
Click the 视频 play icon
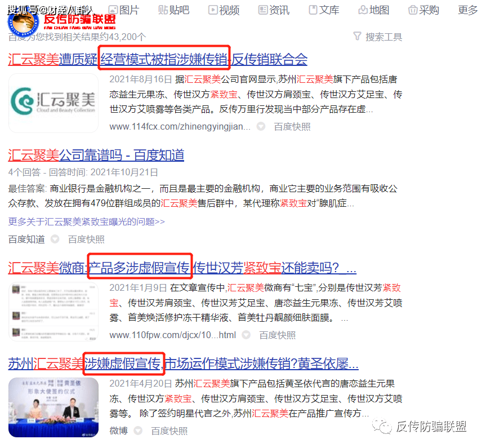[x=213, y=10]
